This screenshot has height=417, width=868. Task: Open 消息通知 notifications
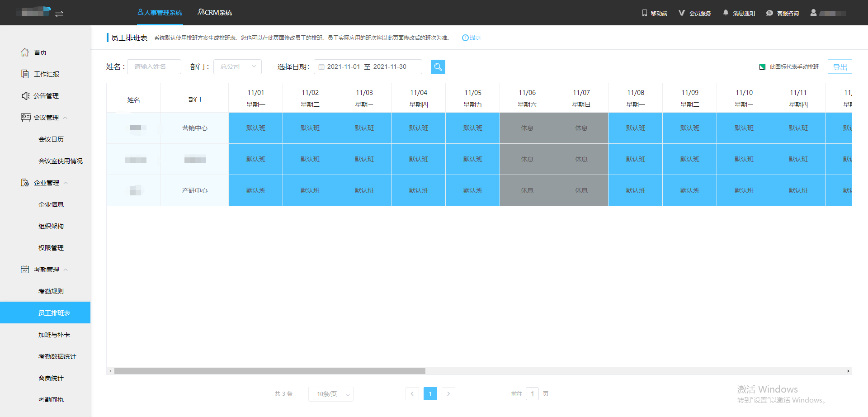pyautogui.click(x=739, y=13)
